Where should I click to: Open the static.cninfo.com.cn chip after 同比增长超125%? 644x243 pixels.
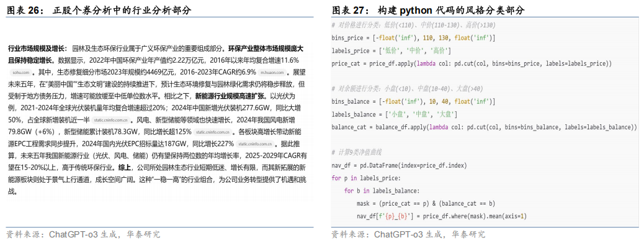tap(212, 132)
